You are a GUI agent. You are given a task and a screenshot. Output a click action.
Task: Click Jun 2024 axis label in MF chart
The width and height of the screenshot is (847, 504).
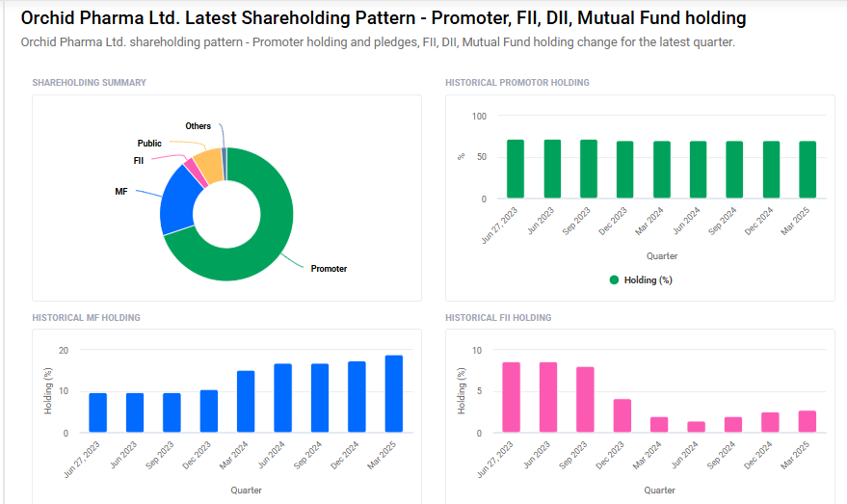tap(272, 454)
